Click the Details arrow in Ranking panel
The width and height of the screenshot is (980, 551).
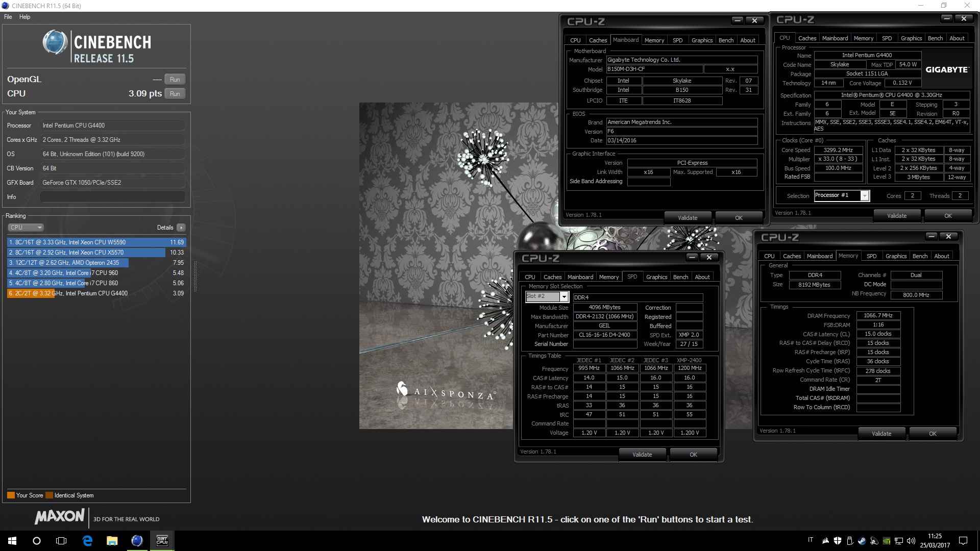pyautogui.click(x=181, y=228)
